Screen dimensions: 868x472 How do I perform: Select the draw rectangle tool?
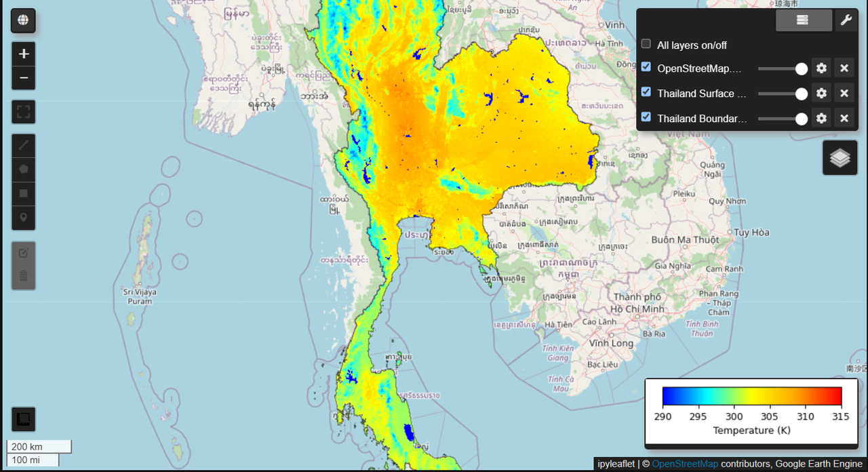click(23, 193)
